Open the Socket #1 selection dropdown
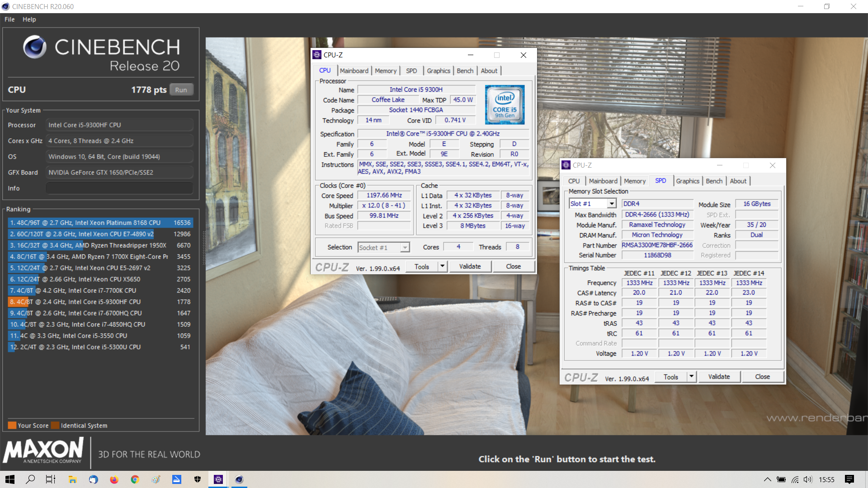 (x=384, y=247)
